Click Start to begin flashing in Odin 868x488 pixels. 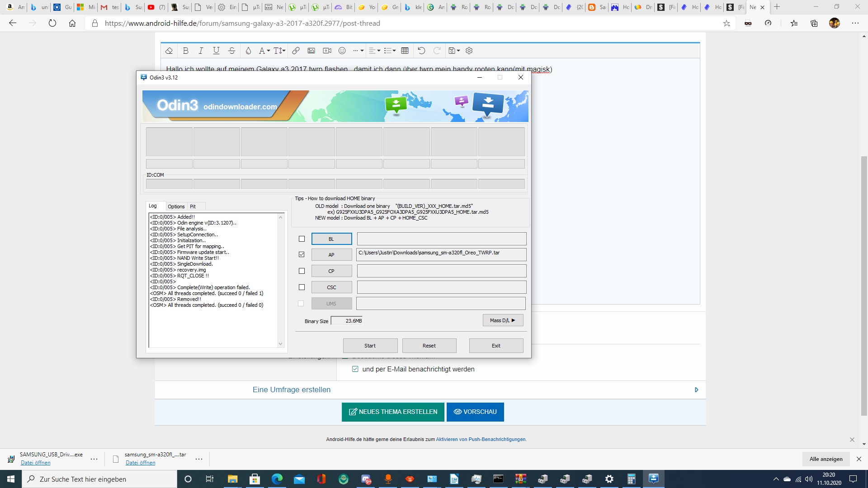coord(370,346)
